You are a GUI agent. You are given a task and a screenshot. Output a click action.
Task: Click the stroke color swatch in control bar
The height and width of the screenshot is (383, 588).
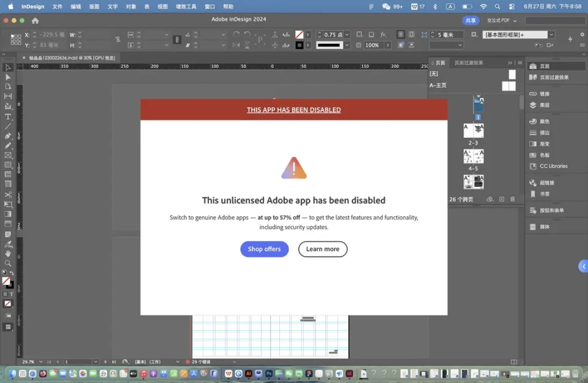tap(299, 45)
